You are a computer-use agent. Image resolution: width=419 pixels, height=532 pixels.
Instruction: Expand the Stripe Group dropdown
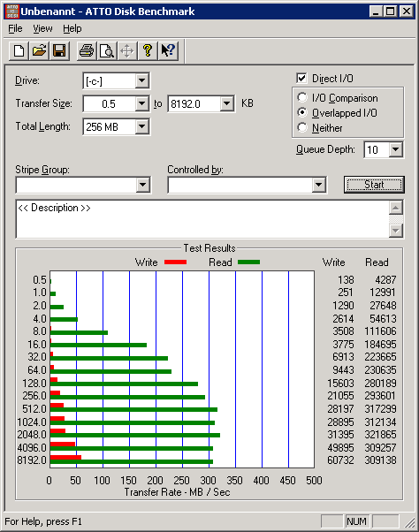(x=142, y=185)
